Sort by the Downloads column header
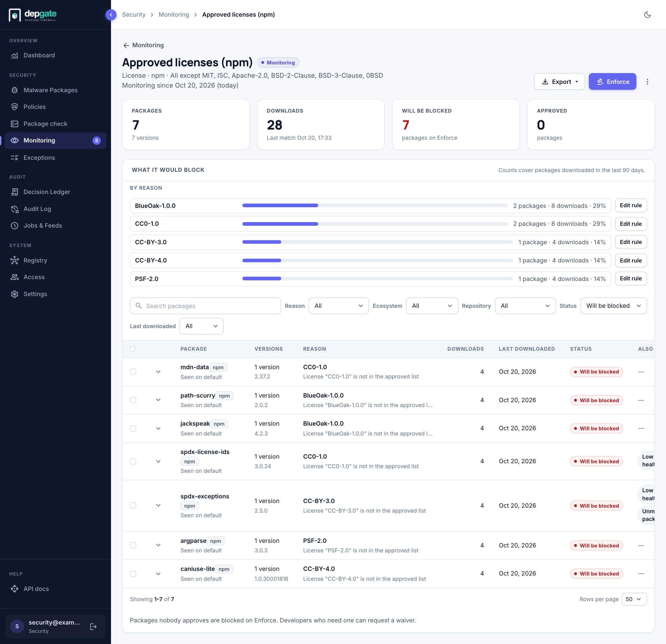The width and height of the screenshot is (666, 644). tap(465, 349)
